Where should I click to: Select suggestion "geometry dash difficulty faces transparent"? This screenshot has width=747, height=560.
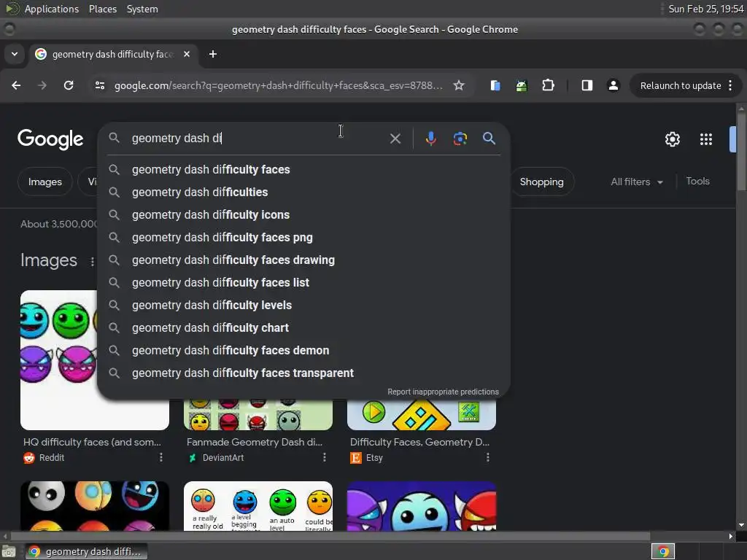coord(303,373)
